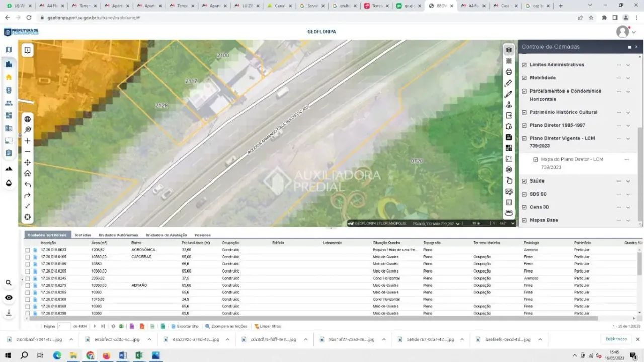Expand Parcelamentos e Condomínios Horizontais group
Viewport: 644px width, 362px height.
[x=628, y=91]
